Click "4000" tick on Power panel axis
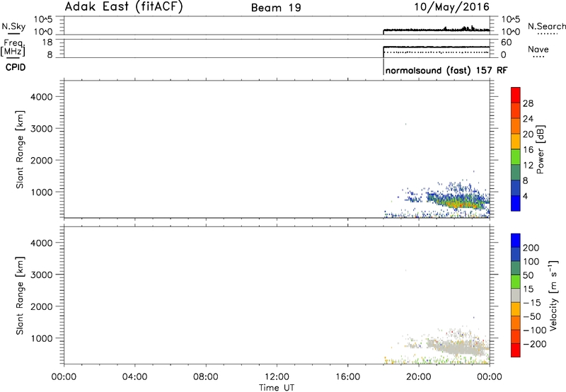566x392 pixels. pos(41,97)
